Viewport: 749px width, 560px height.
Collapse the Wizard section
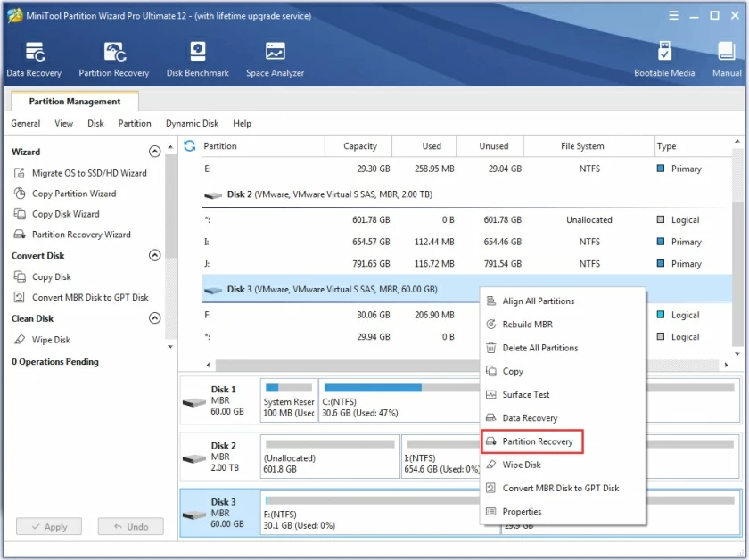coord(154,151)
